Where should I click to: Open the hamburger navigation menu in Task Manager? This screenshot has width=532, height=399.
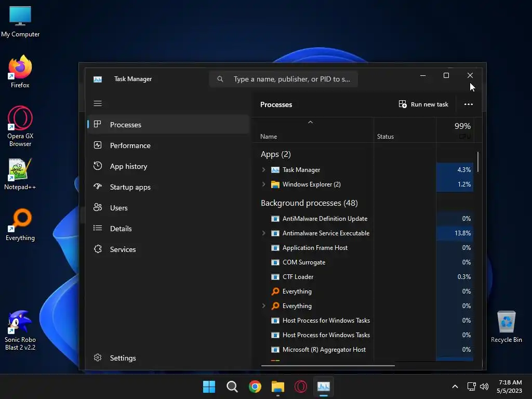coord(98,103)
